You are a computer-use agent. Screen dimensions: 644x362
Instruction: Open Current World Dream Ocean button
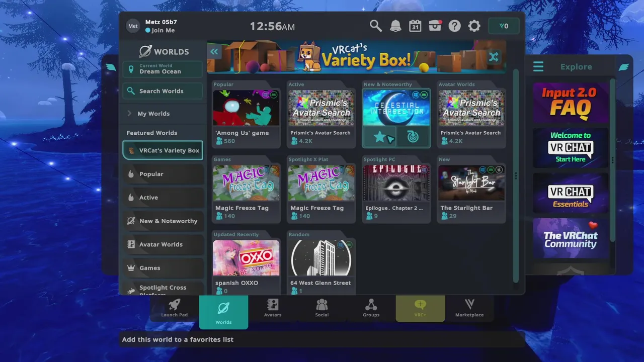(163, 69)
